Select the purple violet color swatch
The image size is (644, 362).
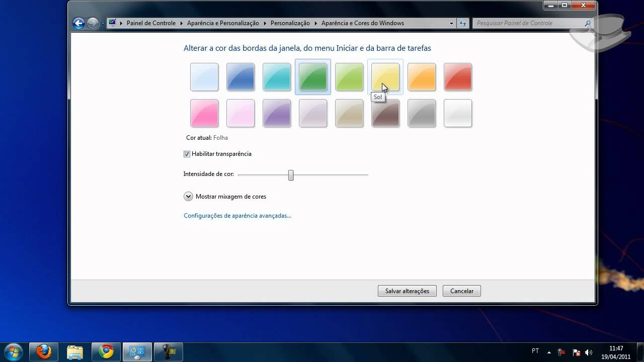pos(277,113)
